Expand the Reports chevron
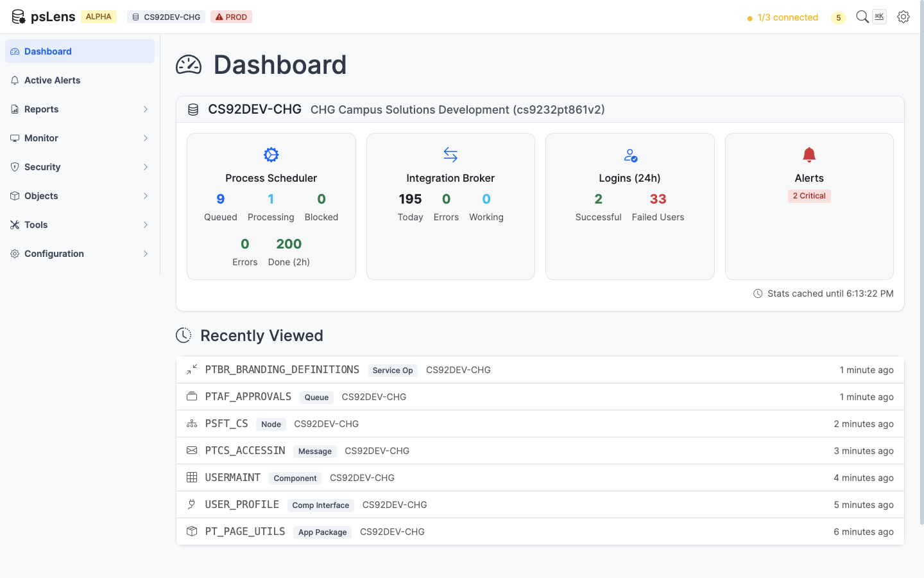This screenshot has height=578, width=924. pos(146,109)
